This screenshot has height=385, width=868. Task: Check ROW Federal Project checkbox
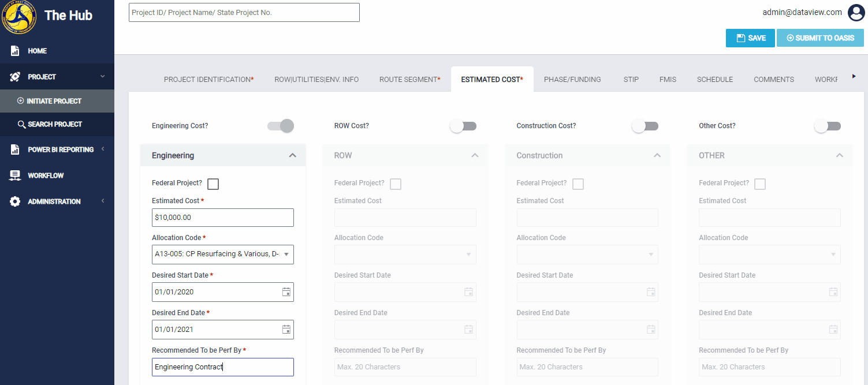coord(396,184)
